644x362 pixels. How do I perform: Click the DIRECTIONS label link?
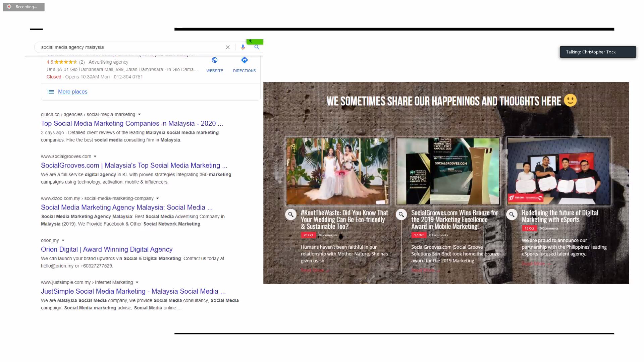245,71
